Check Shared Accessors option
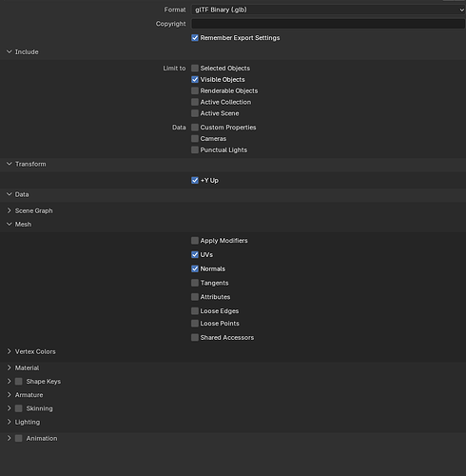 point(195,337)
